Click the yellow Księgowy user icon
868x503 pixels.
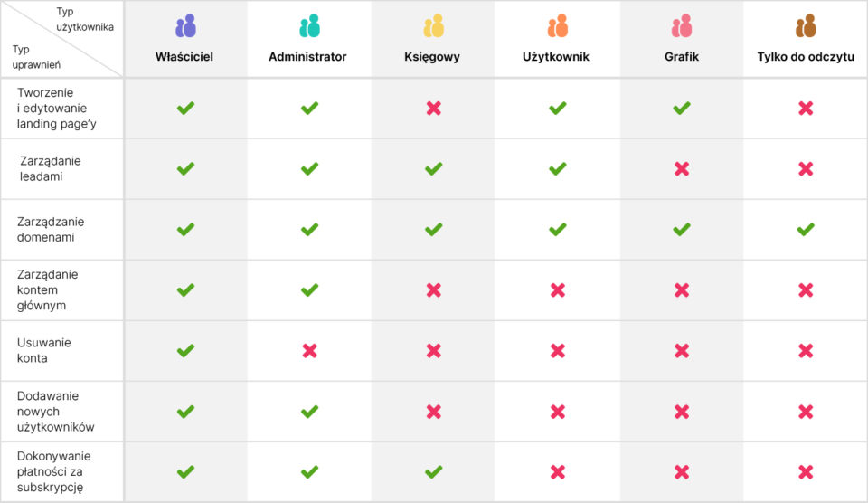(433, 26)
